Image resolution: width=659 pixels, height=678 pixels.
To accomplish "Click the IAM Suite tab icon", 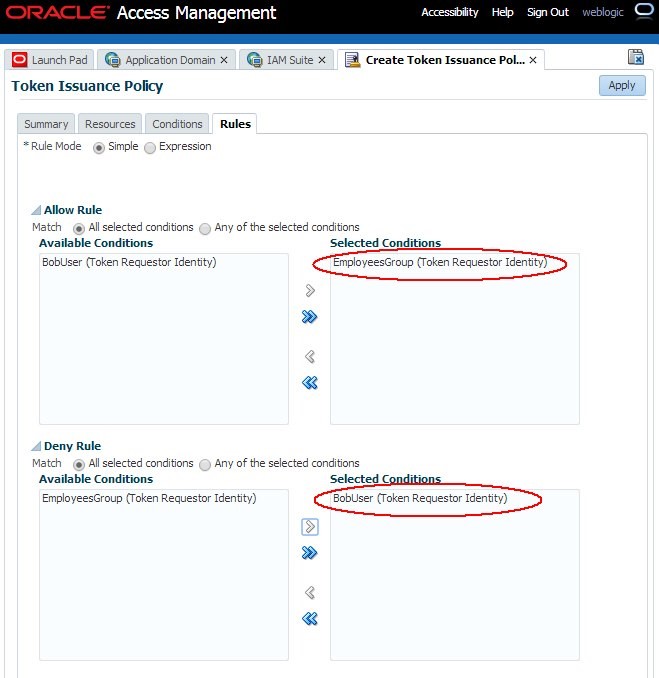I will (x=254, y=60).
